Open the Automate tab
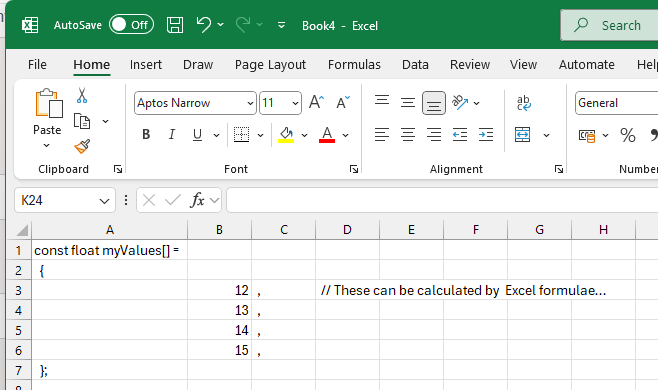 click(x=586, y=65)
